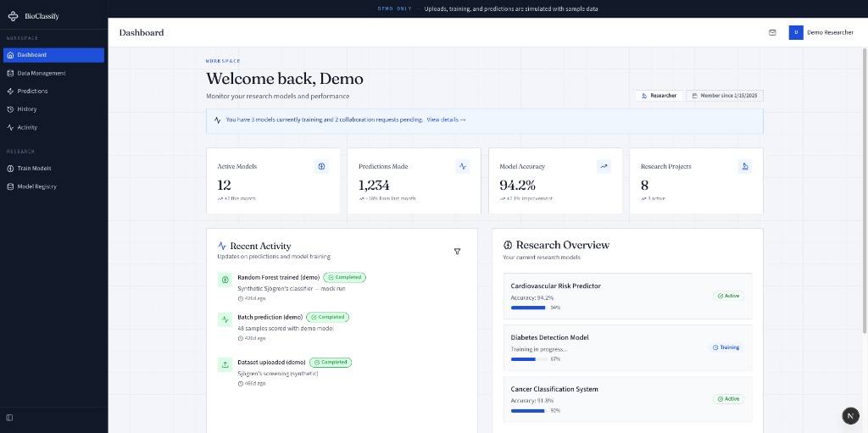The image size is (868, 433).
Task: Open the mail inbox icon
Action: pyautogui.click(x=772, y=33)
